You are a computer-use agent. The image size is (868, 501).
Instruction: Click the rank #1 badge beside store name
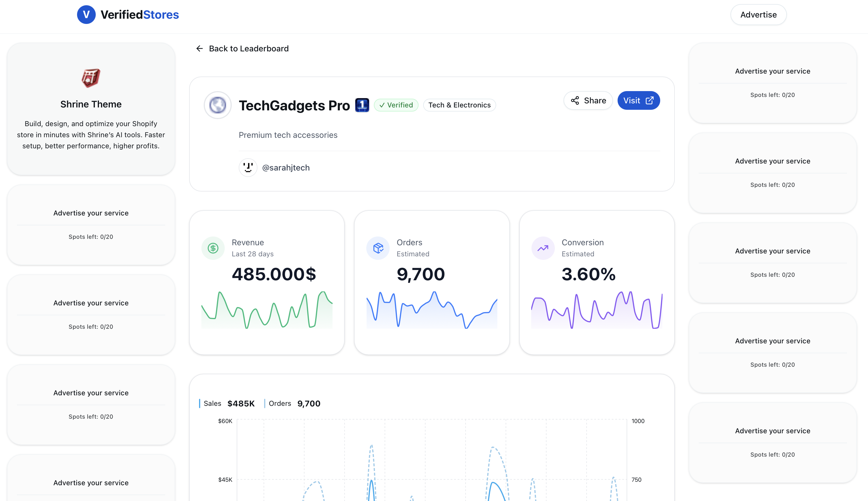coord(362,105)
